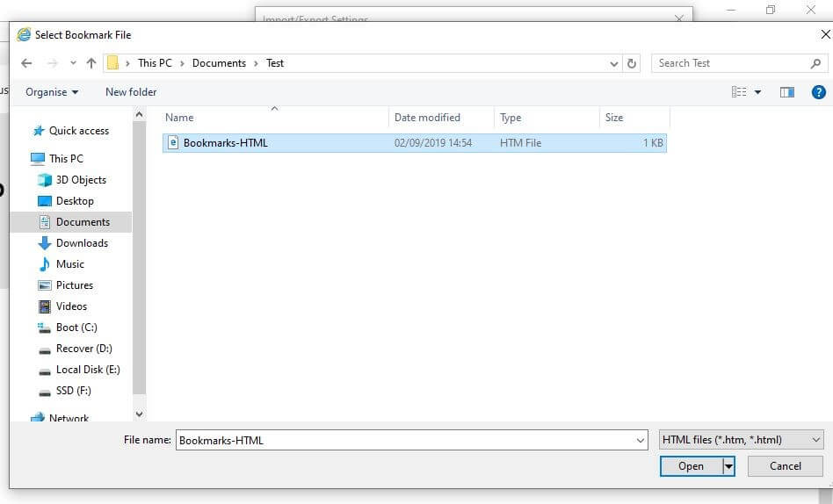Select Test in the address breadcrumb
Screen dimensions: 833x504
coord(275,63)
